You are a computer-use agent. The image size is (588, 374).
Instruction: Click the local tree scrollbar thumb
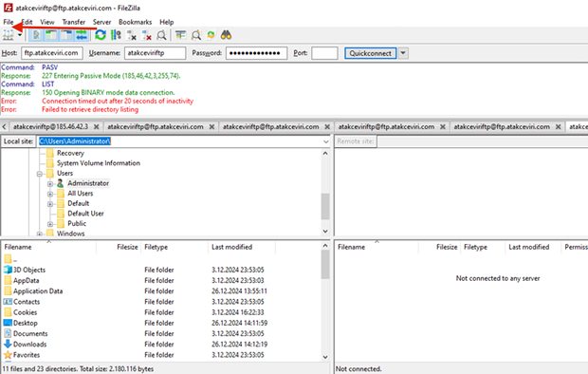pyautogui.click(x=325, y=206)
